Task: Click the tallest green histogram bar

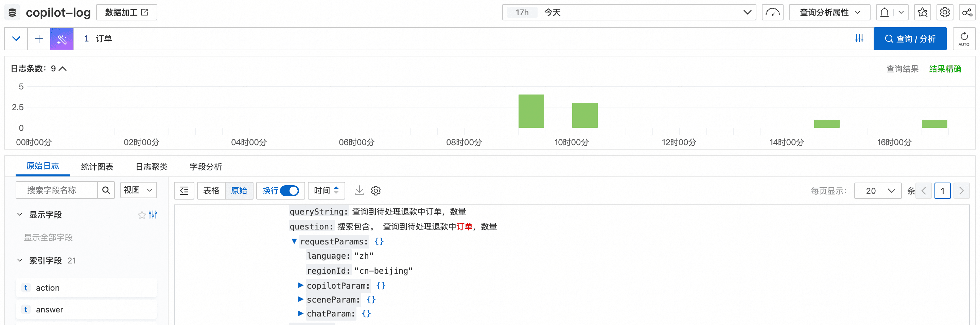Action: pos(531,111)
